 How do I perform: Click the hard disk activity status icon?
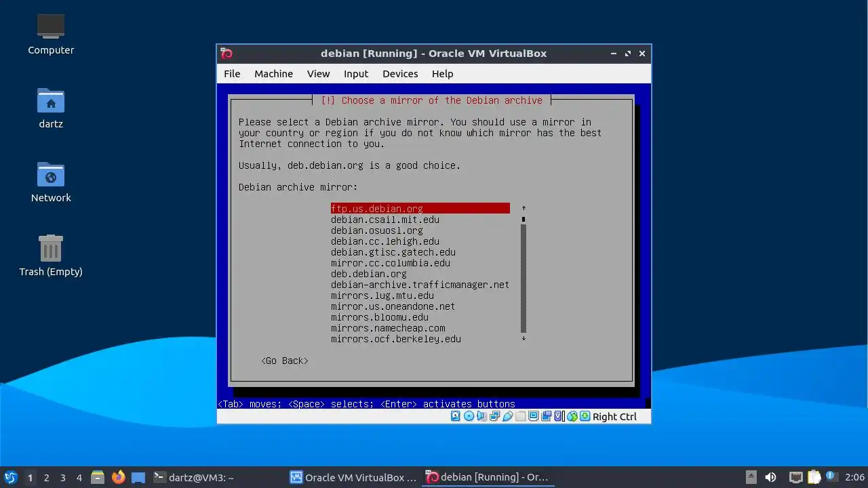pos(456,416)
